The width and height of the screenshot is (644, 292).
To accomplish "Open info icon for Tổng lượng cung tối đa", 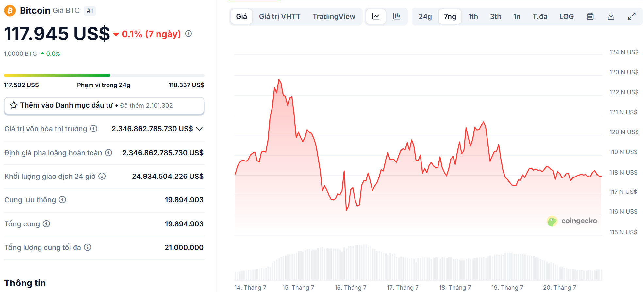I will tap(87, 247).
